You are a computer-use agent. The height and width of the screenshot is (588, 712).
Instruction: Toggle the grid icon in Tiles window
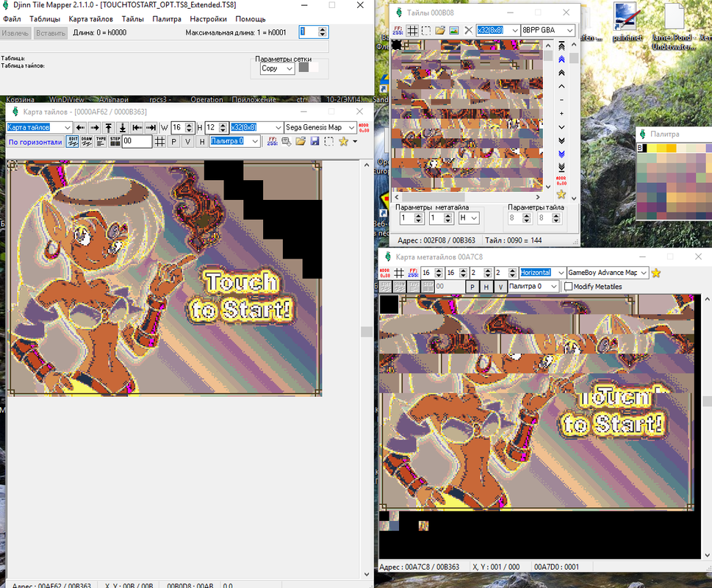pyautogui.click(x=412, y=30)
